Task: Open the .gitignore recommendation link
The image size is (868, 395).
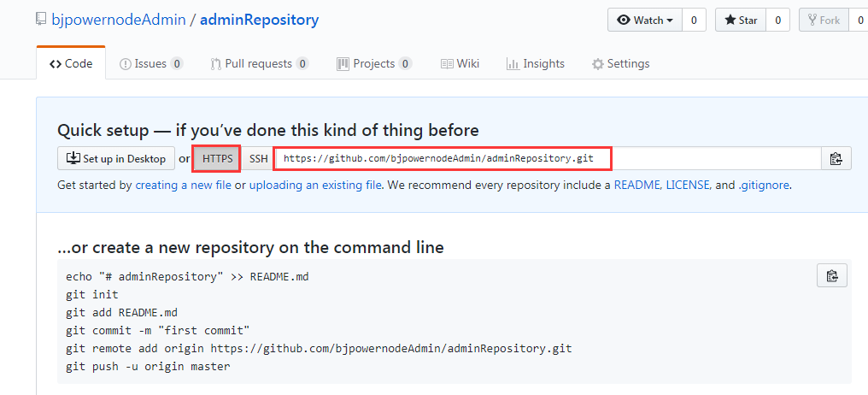Action: tap(764, 185)
